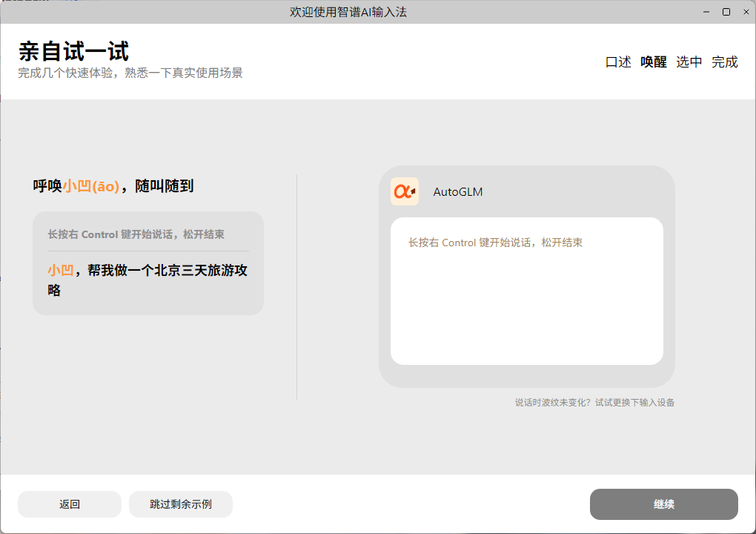Click the grey hint text in the example card
Image resolution: width=756 pixels, height=534 pixels.
136,234
